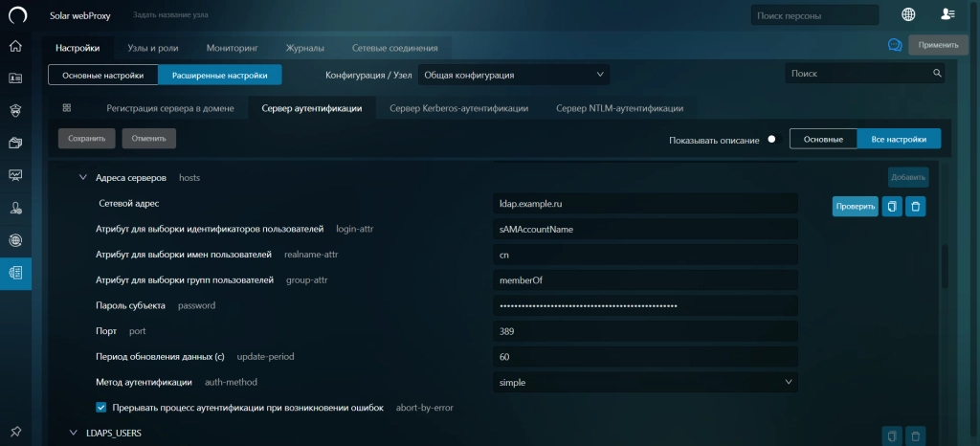Click the settings list vertical scrollbar
The width and height of the screenshot is (980, 446).
point(945,267)
